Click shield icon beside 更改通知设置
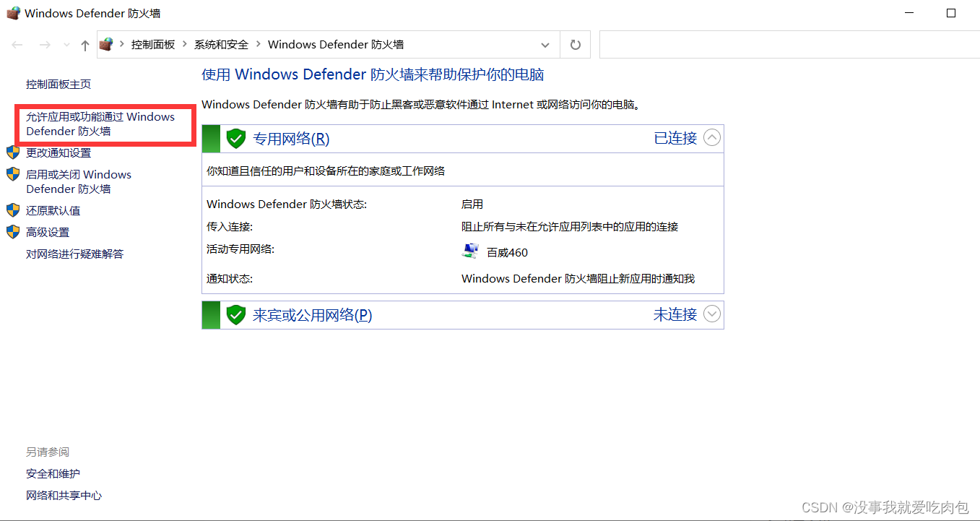The width and height of the screenshot is (980, 521). click(x=13, y=152)
